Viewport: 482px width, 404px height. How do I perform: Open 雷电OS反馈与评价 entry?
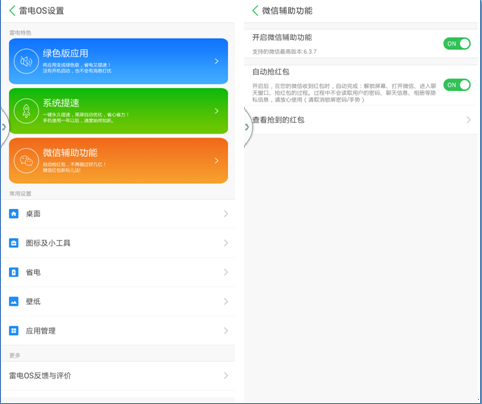118,376
